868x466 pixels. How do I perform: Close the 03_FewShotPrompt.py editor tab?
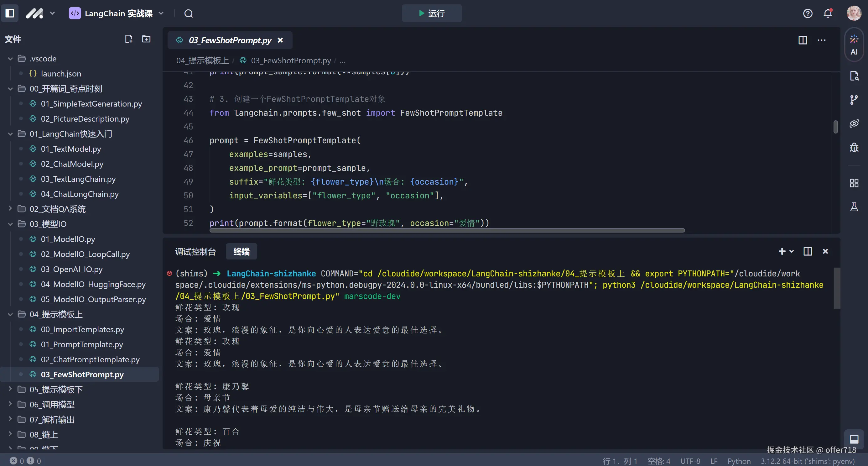coord(280,40)
